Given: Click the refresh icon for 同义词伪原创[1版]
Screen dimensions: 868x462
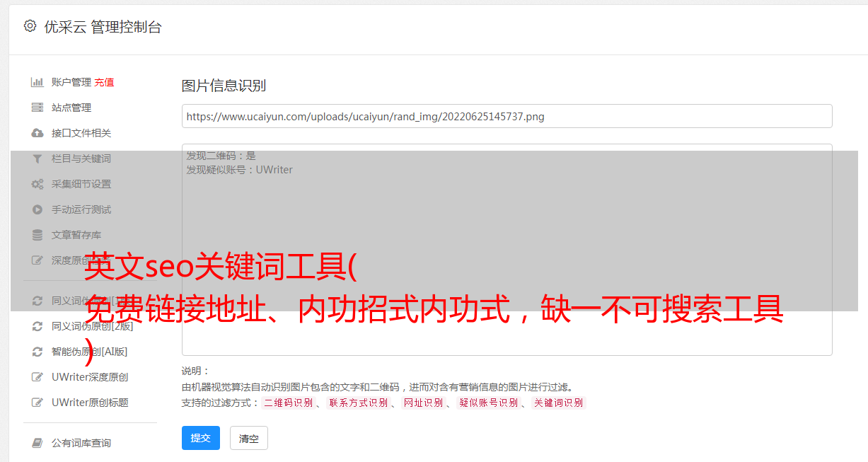Looking at the screenshot, I should pyautogui.click(x=37, y=301).
